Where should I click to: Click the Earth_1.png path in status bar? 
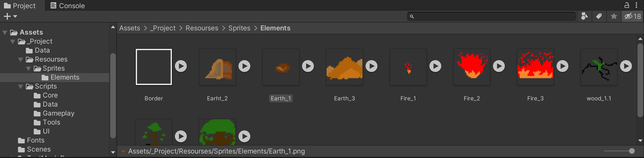point(217,151)
